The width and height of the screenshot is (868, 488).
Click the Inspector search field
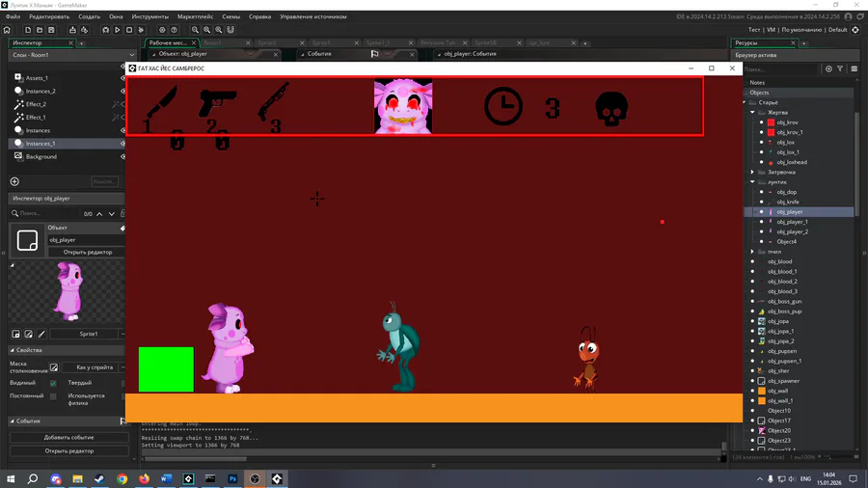tap(47, 213)
